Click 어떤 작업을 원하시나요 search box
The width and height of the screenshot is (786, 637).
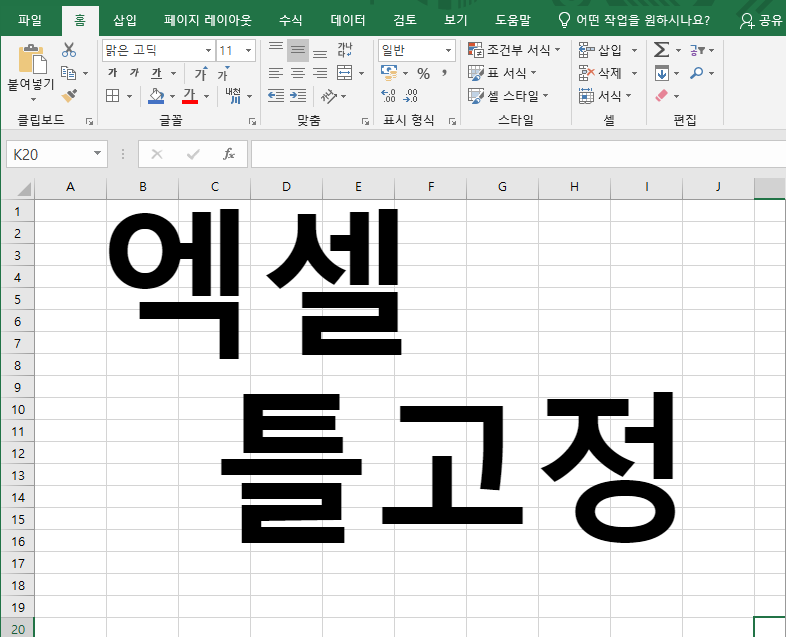pos(634,20)
